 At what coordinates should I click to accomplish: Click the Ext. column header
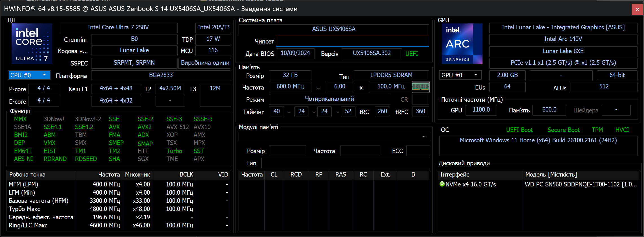(x=385, y=175)
